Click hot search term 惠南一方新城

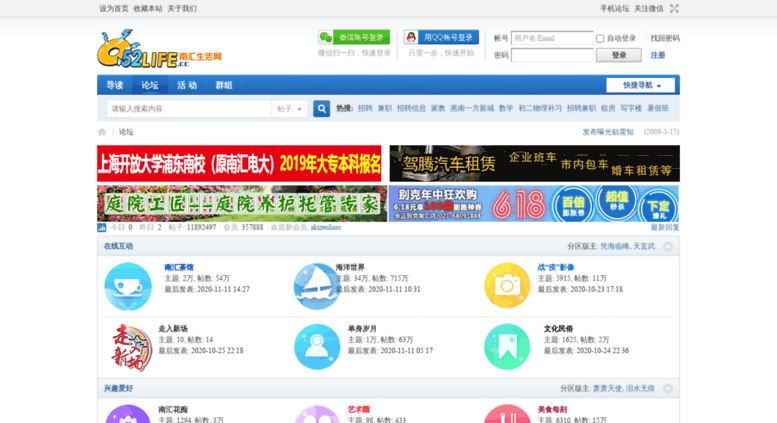tap(472, 108)
